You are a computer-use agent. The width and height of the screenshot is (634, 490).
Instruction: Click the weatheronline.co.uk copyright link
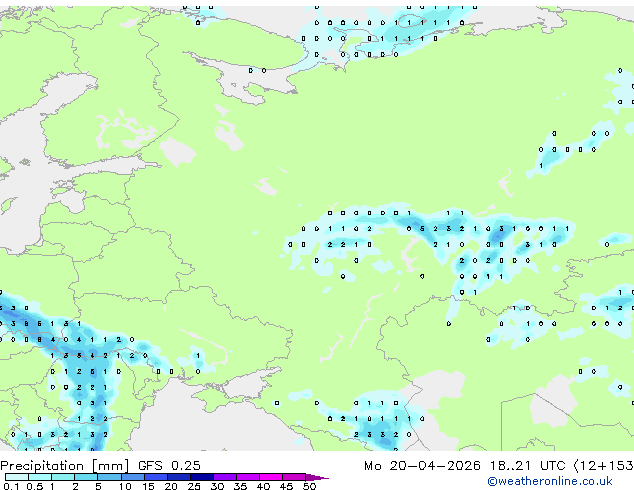point(550,481)
